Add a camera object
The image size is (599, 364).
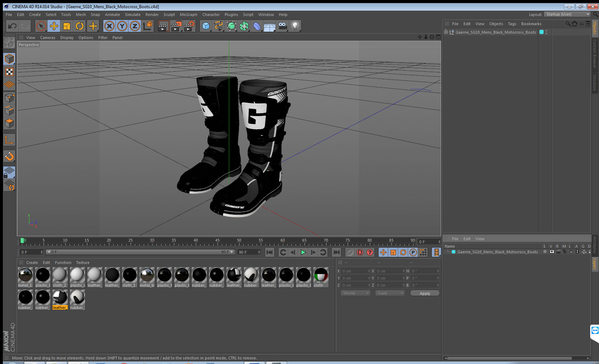pyautogui.click(x=282, y=26)
